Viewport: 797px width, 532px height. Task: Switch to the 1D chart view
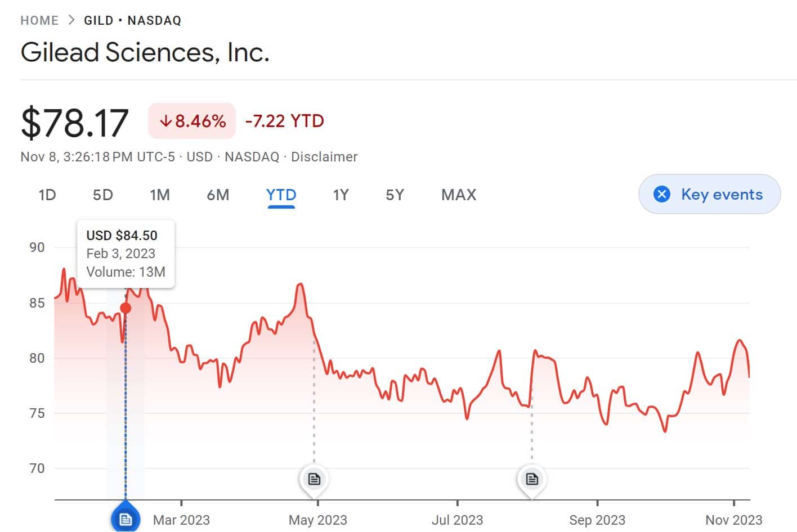47,195
